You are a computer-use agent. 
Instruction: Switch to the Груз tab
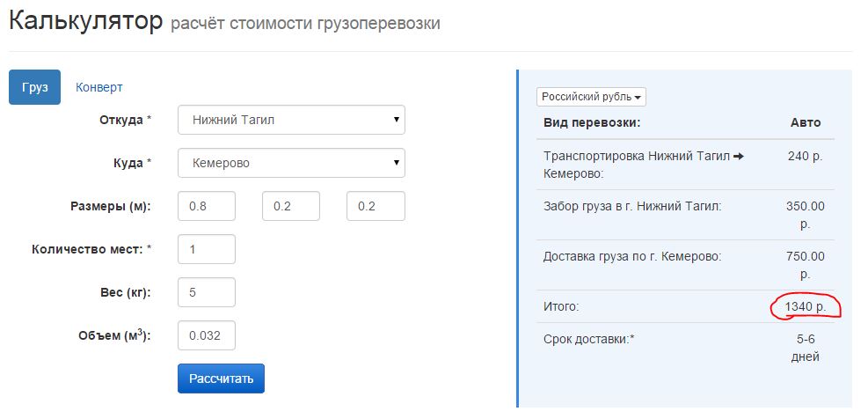tap(34, 87)
